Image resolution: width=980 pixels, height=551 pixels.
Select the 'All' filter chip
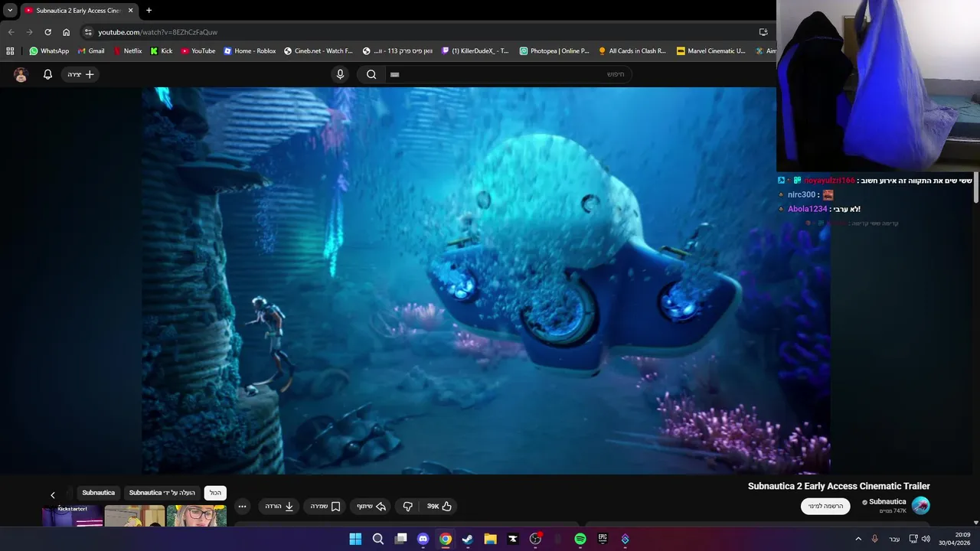(215, 493)
